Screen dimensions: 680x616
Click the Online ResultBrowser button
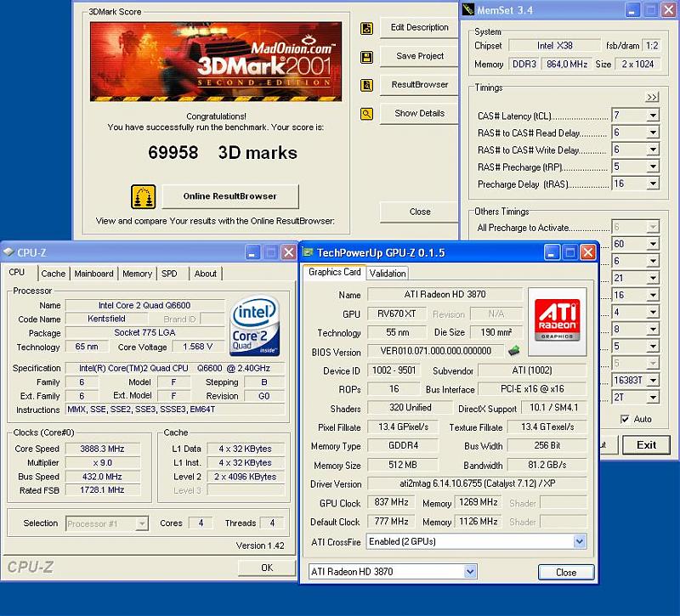click(x=230, y=196)
